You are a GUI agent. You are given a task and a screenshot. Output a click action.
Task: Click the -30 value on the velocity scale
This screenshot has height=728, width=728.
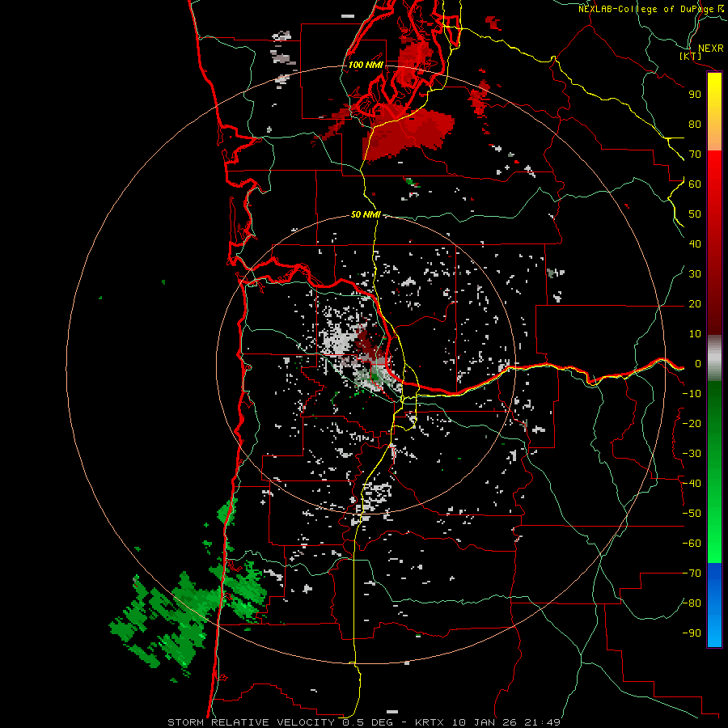[x=692, y=454]
